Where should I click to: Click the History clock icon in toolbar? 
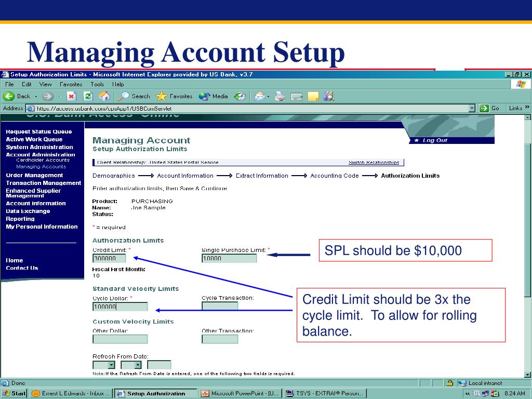(x=240, y=96)
